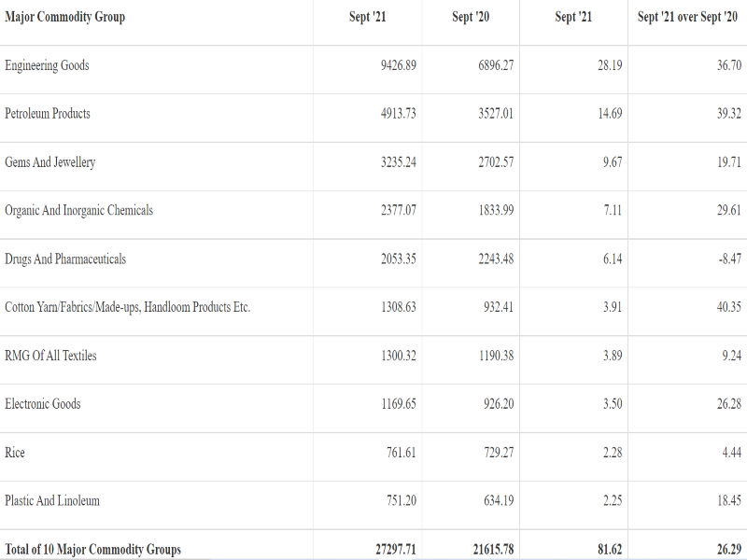
Task: Click the Sept '20 column header
Action: (x=470, y=18)
